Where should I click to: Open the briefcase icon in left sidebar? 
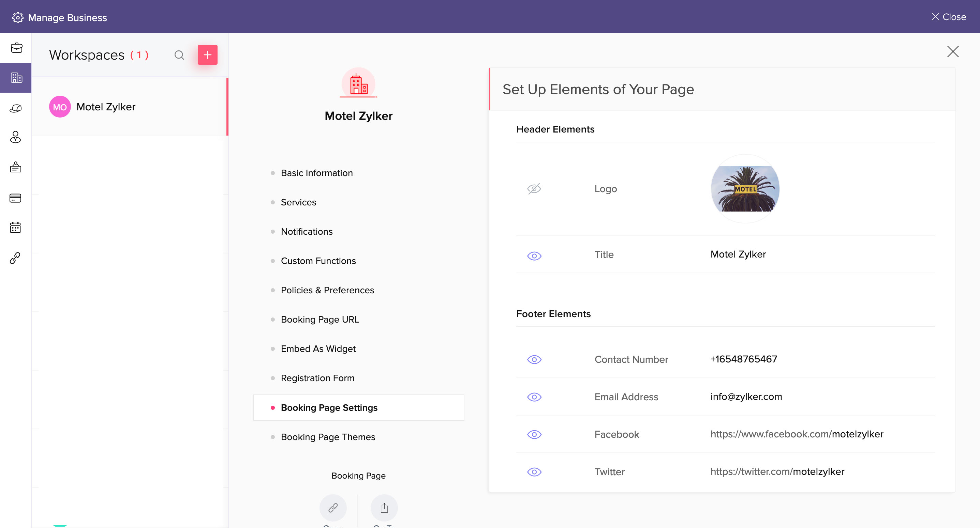click(x=16, y=48)
